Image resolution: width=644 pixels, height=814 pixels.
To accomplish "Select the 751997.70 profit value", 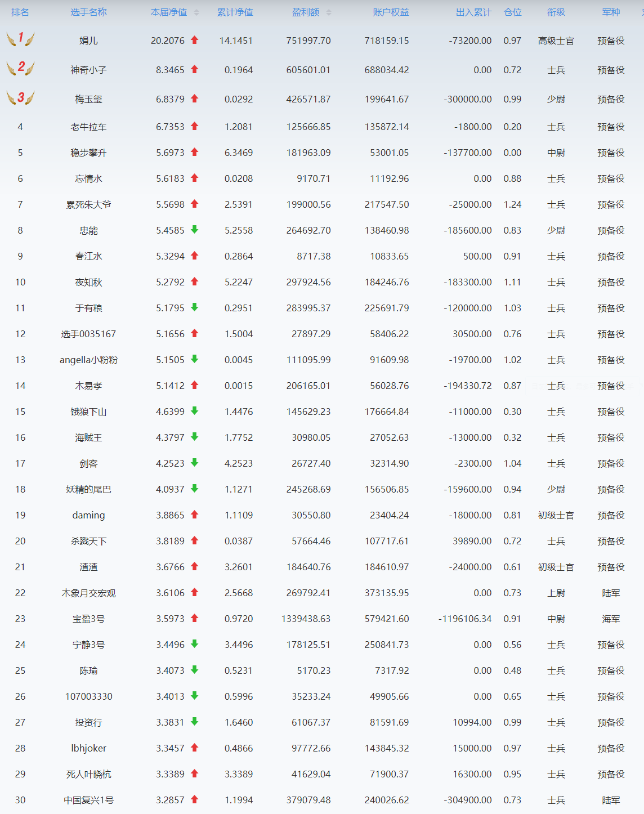I will point(308,41).
